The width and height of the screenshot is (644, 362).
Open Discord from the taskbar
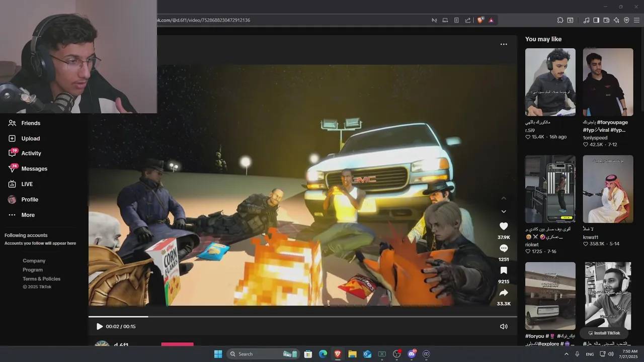click(x=412, y=354)
